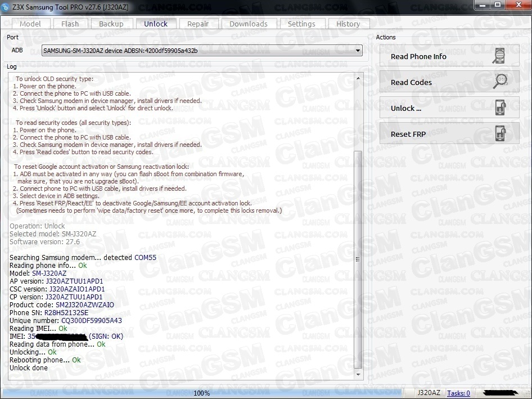Click the log scrollbar up arrow
The image size is (532, 399).
click(x=358, y=78)
